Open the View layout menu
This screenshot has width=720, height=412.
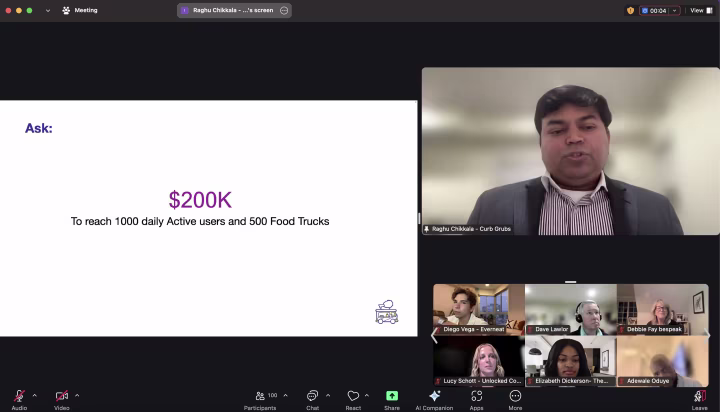pyautogui.click(x=701, y=10)
